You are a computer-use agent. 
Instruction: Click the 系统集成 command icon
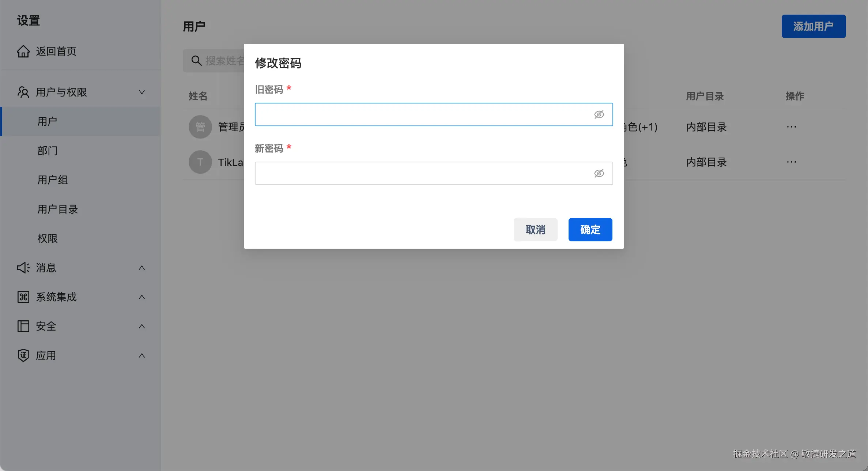(23, 297)
